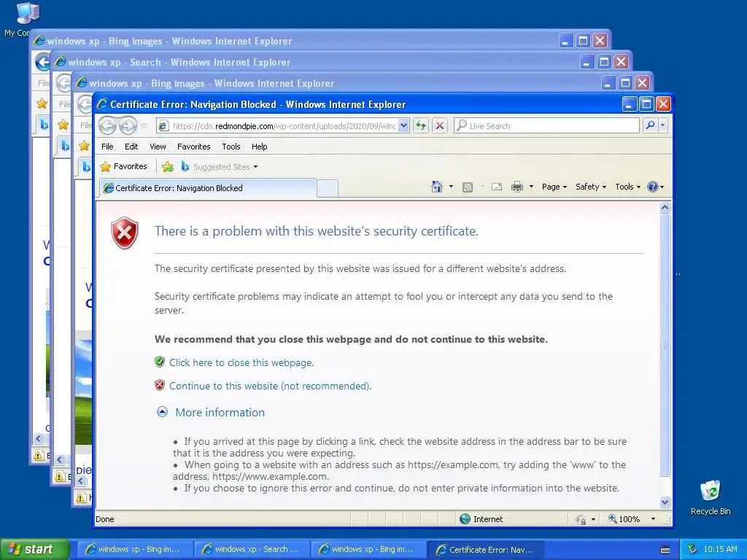Select the Certificate Error: Navigation Blocked tab

208,188
